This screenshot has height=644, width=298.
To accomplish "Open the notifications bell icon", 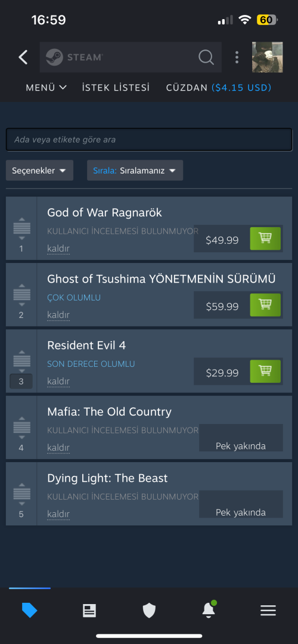I will click(209, 610).
